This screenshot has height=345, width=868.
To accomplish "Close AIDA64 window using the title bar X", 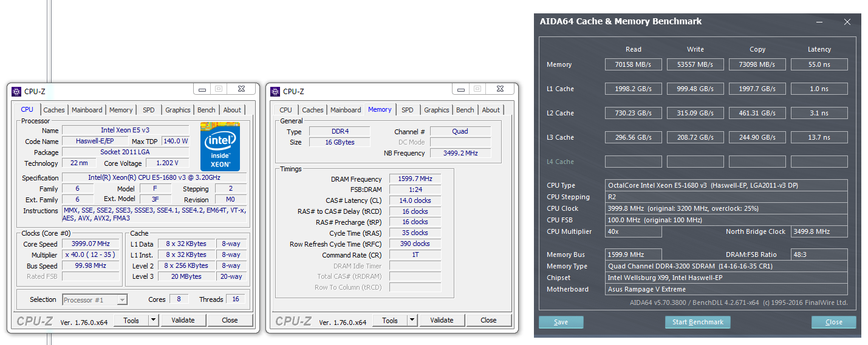I will [847, 22].
